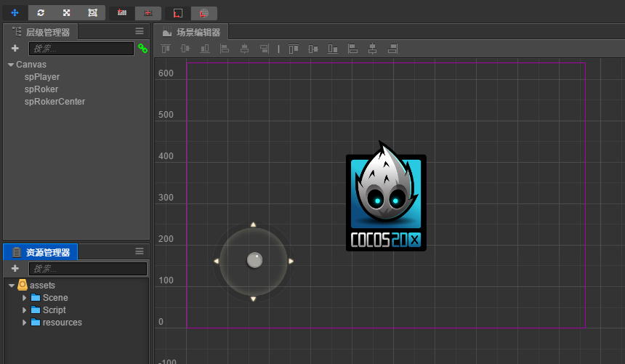Collapse the assets root folder
Viewport: 625px width, 364px height.
(x=12, y=286)
